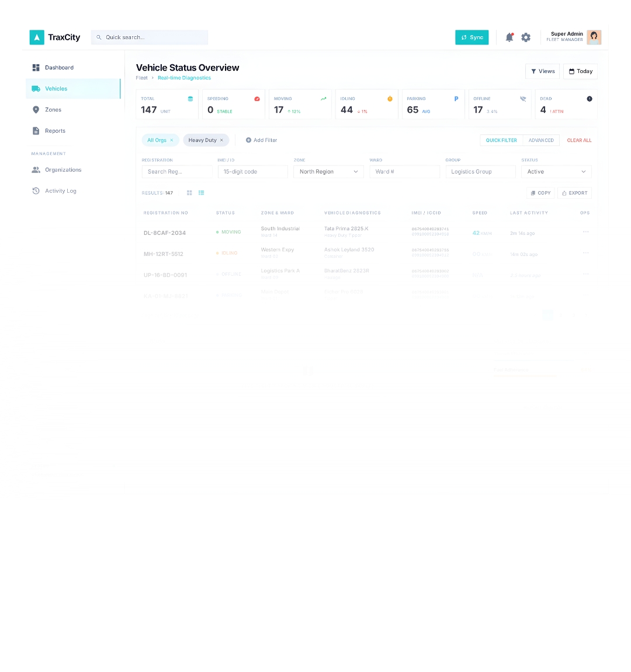This screenshot has height=672, width=631.
Task: Open row MH-12RT-5512
Action: (x=366, y=254)
